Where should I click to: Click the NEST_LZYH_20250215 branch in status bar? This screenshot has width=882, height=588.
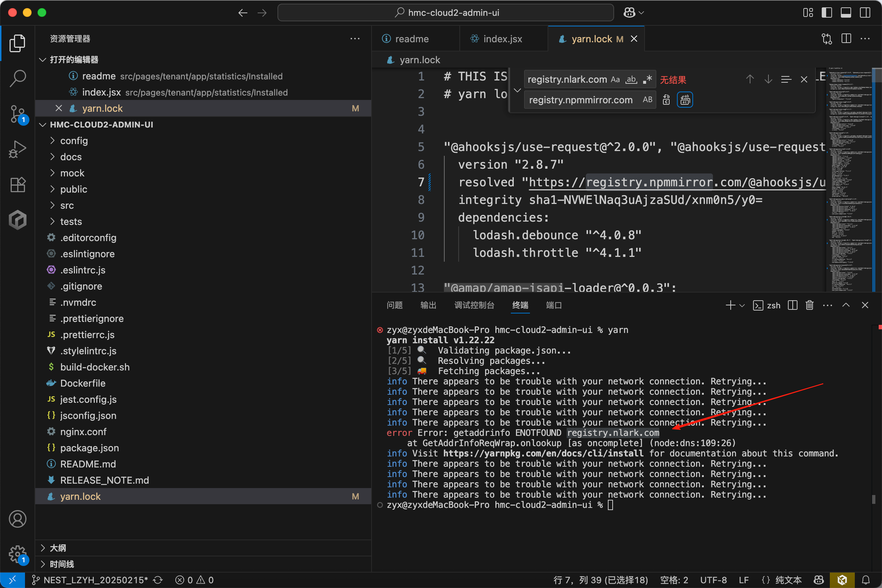95,580
